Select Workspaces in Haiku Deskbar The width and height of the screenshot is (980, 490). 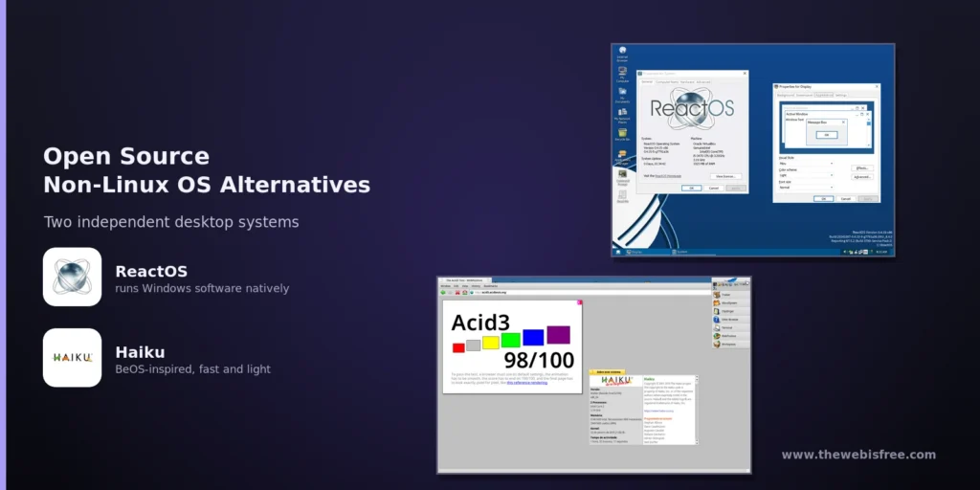(x=730, y=345)
